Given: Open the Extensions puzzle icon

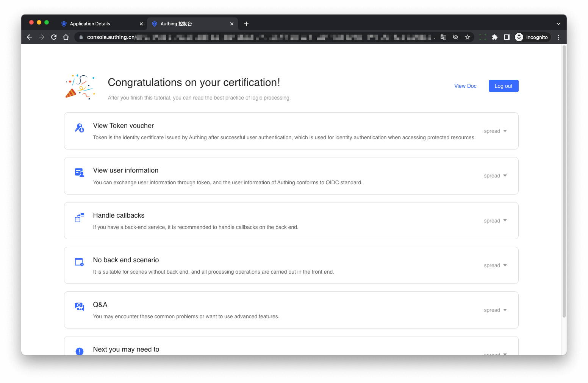Looking at the screenshot, I should pos(494,37).
